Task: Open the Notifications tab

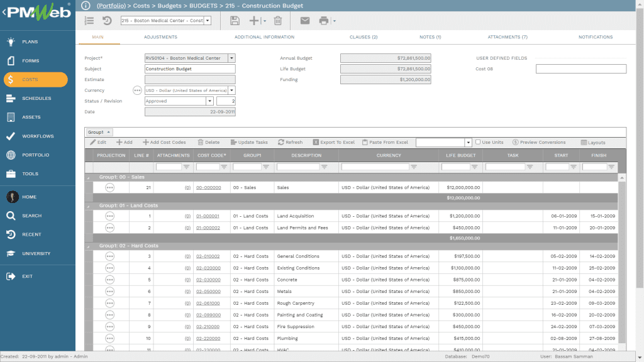Action: click(596, 37)
